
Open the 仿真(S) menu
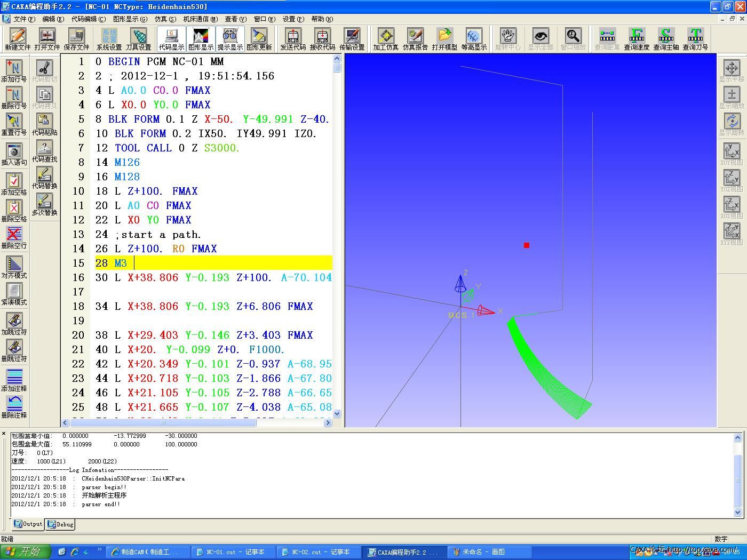click(x=165, y=19)
